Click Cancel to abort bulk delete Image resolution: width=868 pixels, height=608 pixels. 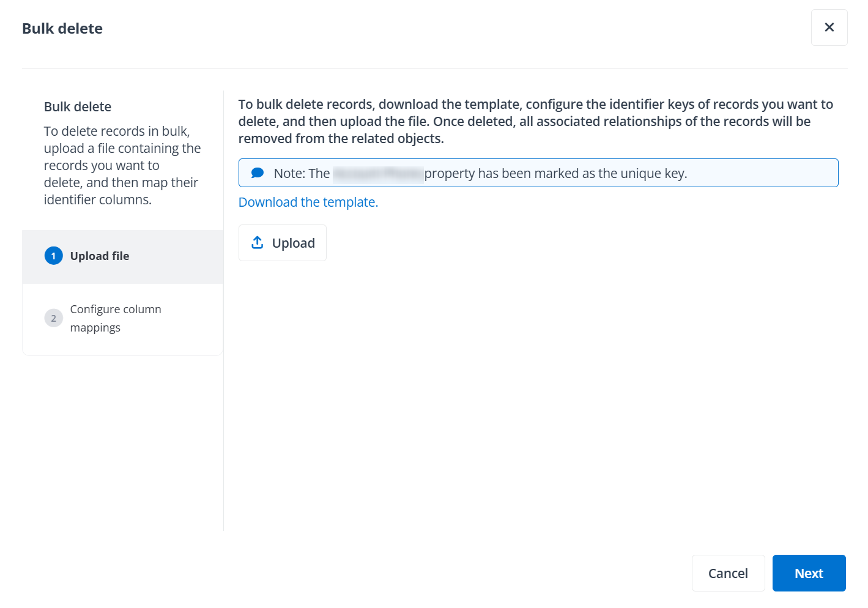(728, 573)
